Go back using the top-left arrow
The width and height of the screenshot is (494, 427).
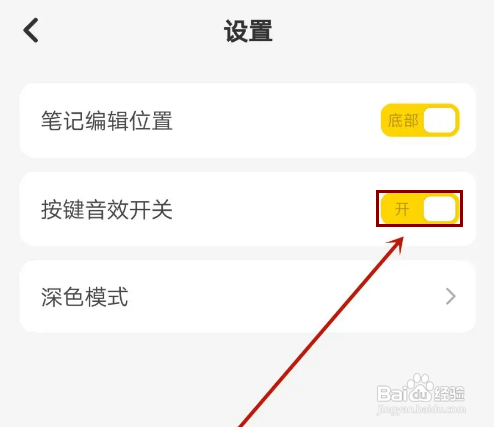tap(31, 30)
